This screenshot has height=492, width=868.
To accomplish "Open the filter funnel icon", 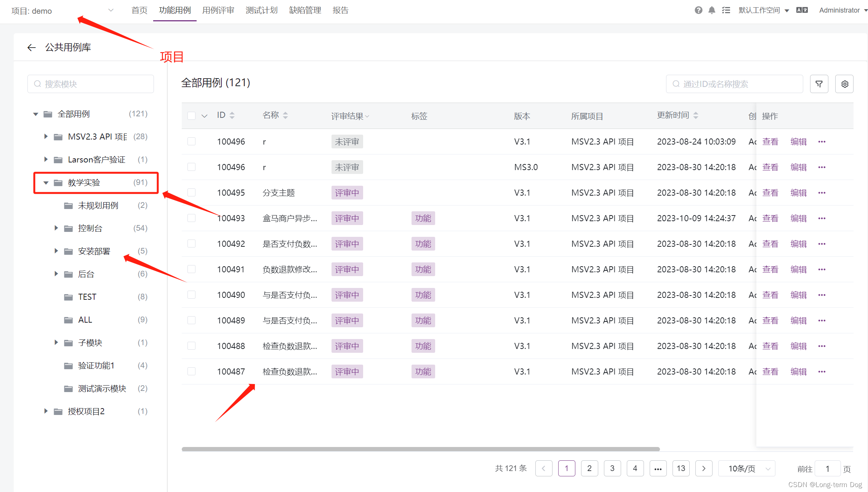I will tap(819, 84).
